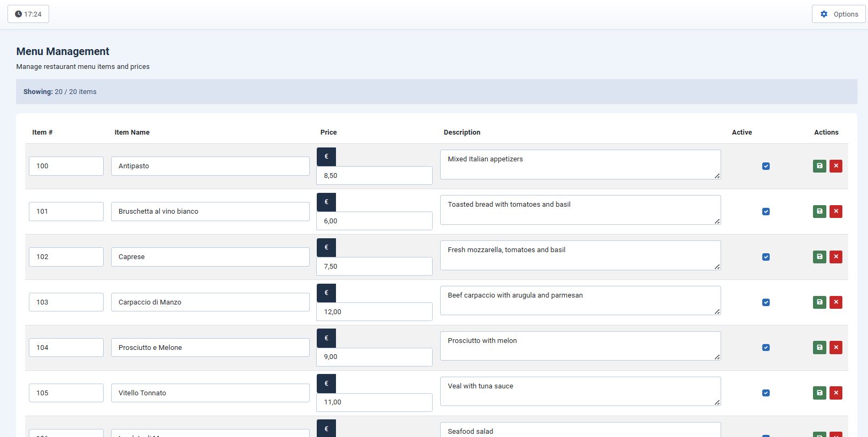Disable Active for Prosciutto e Melone
868x437 pixels.
click(x=766, y=348)
